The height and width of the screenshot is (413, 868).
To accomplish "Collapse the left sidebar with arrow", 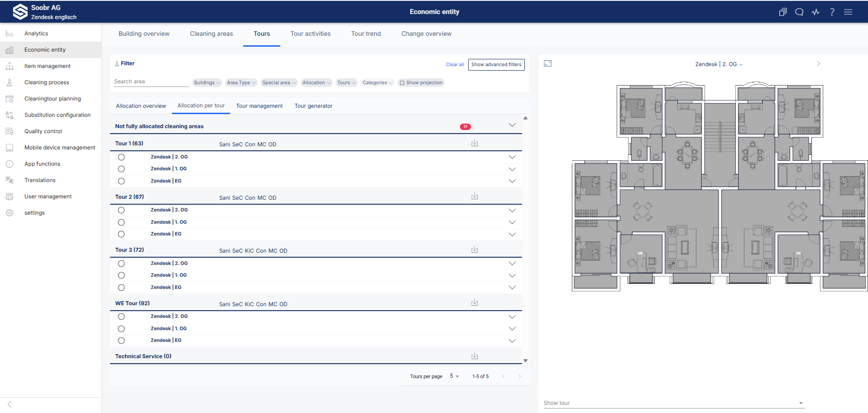I will [10, 404].
